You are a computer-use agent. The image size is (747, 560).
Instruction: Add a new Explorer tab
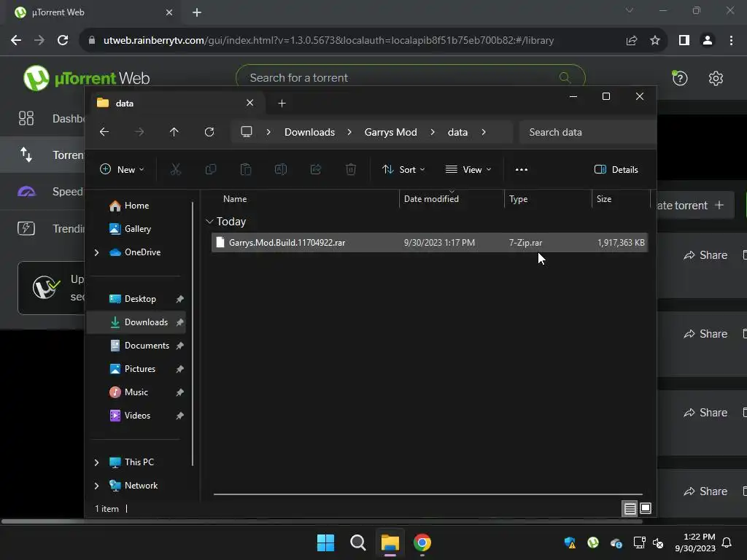tap(282, 103)
